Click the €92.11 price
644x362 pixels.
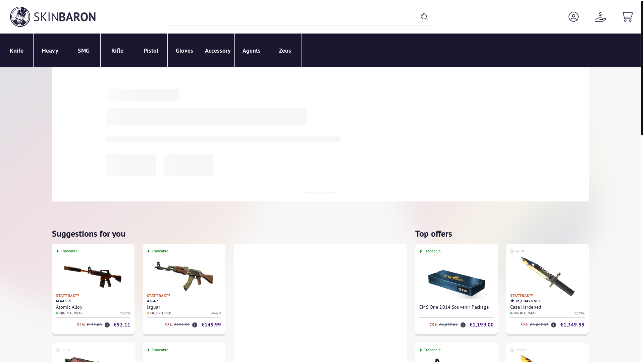(122, 325)
